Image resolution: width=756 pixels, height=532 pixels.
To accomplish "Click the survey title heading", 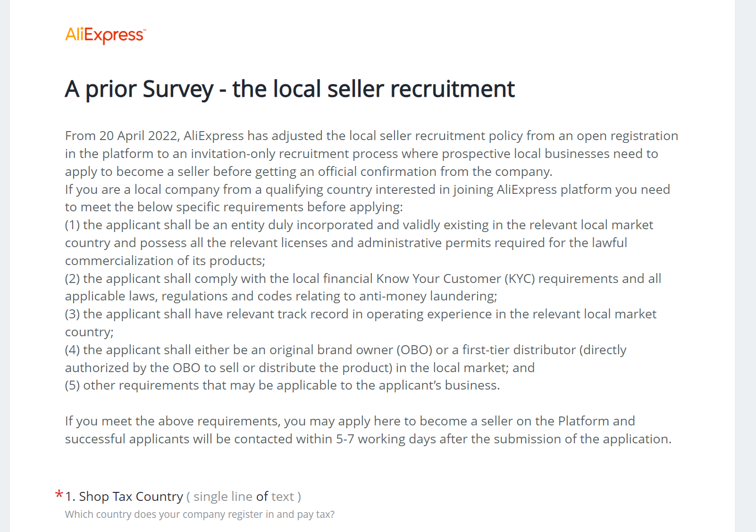I will tap(290, 89).
